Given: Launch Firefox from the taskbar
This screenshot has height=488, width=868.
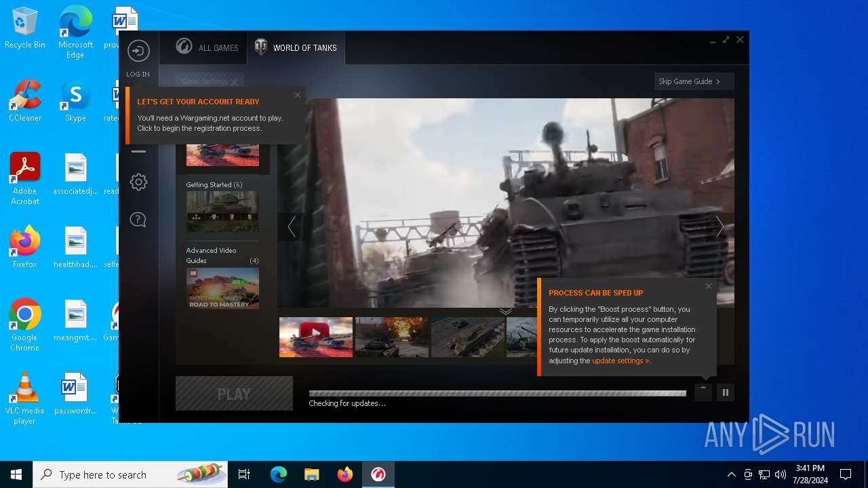Looking at the screenshot, I should (x=345, y=474).
